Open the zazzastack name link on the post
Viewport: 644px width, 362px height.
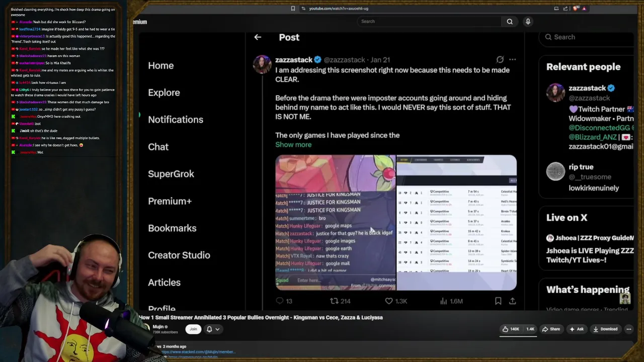coord(294,59)
